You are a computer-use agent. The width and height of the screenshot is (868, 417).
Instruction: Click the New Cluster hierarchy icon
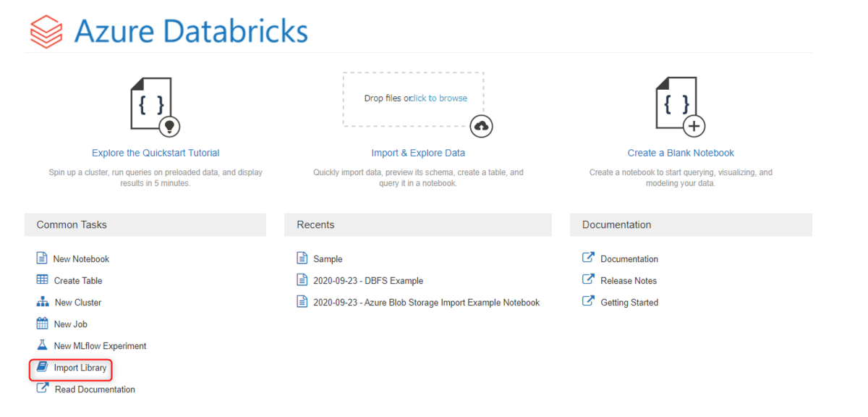(43, 302)
